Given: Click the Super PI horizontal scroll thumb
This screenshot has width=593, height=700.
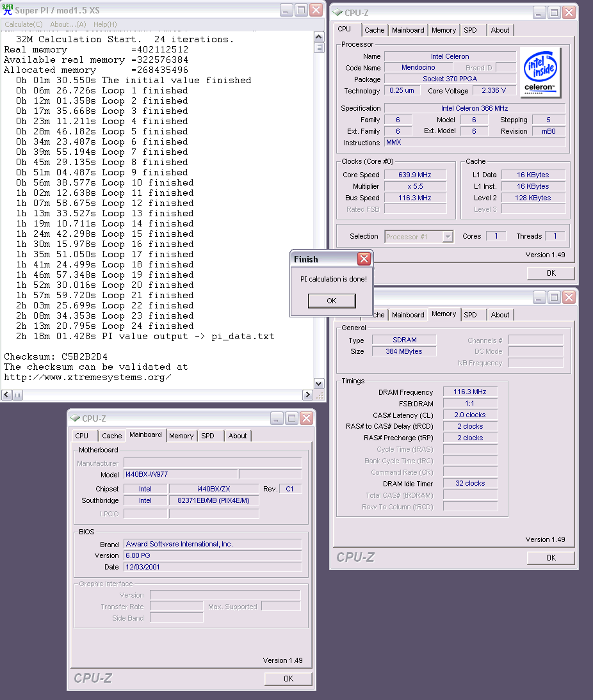Looking at the screenshot, I should pyautogui.click(x=17, y=395).
